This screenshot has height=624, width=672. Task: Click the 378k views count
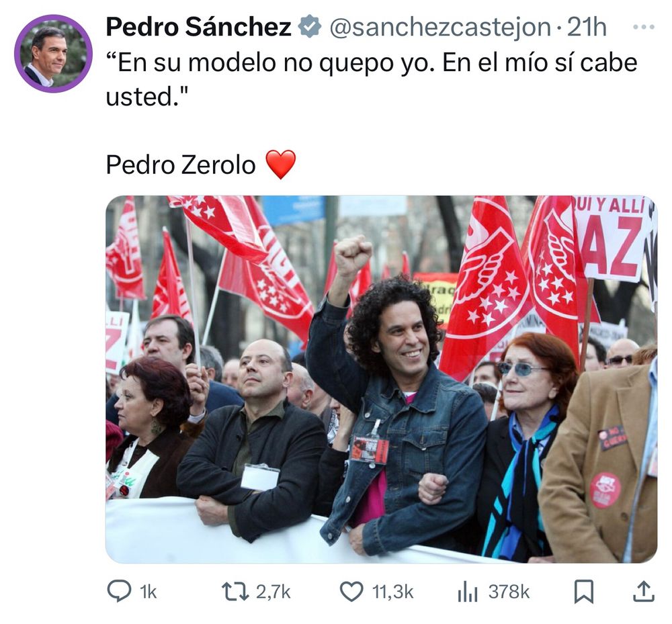[x=509, y=592]
